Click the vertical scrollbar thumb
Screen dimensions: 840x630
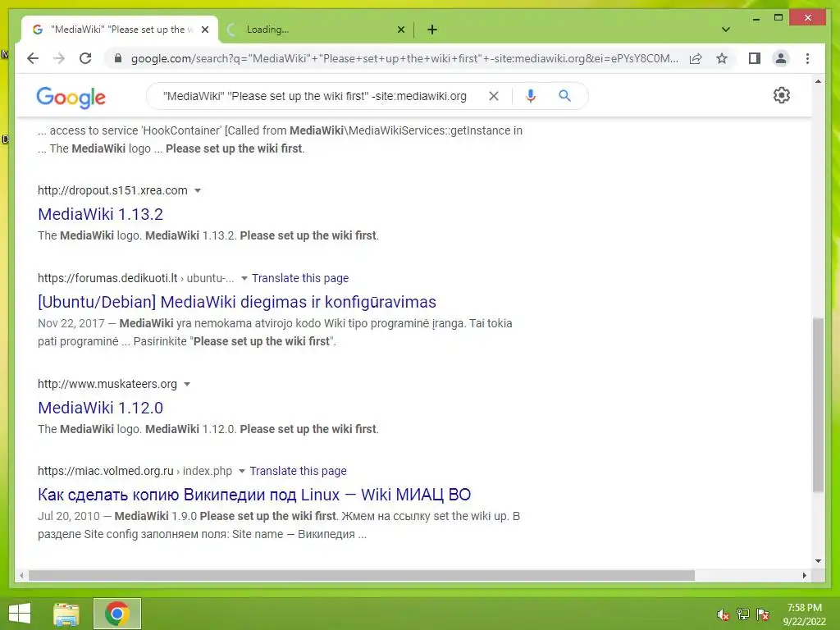[x=818, y=404]
